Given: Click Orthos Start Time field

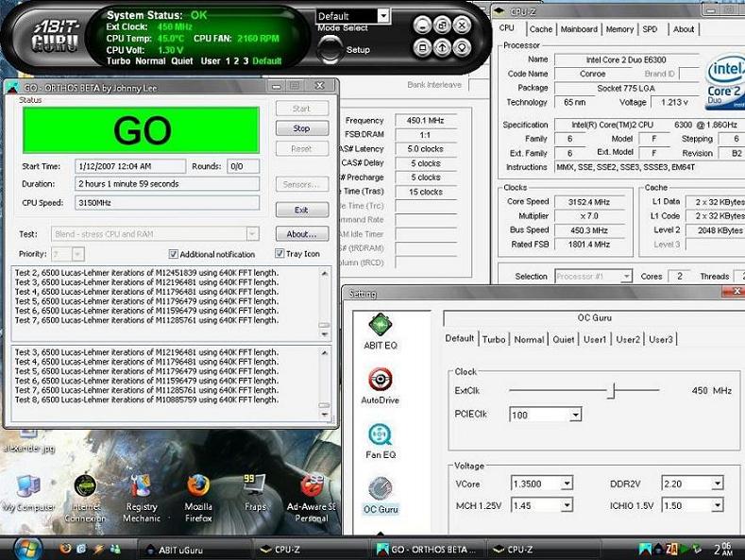Looking at the screenshot, I should click(130, 166).
